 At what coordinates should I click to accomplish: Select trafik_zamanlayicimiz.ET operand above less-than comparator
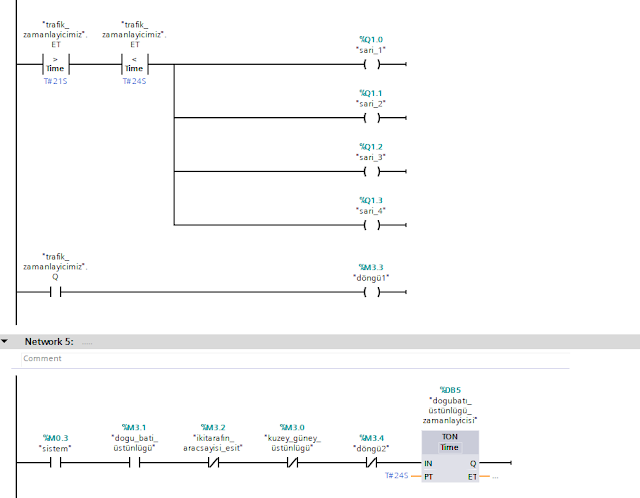(135, 35)
